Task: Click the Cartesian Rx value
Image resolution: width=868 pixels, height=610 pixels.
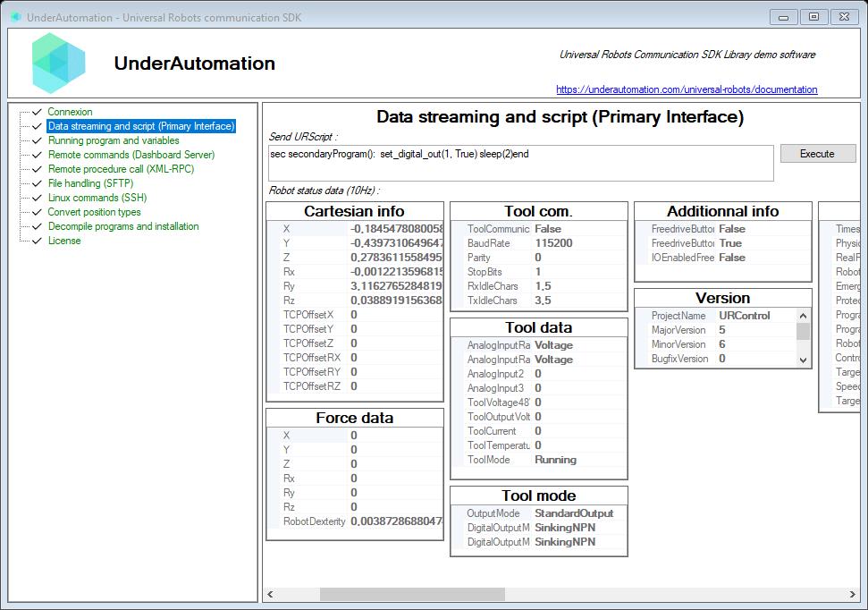Action: point(396,272)
